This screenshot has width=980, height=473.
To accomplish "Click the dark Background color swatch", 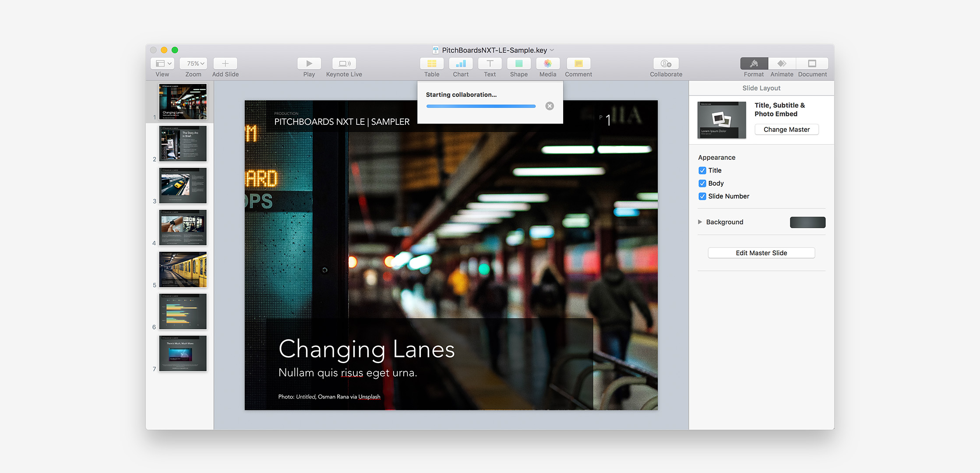I will pyautogui.click(x=807, y=222).
